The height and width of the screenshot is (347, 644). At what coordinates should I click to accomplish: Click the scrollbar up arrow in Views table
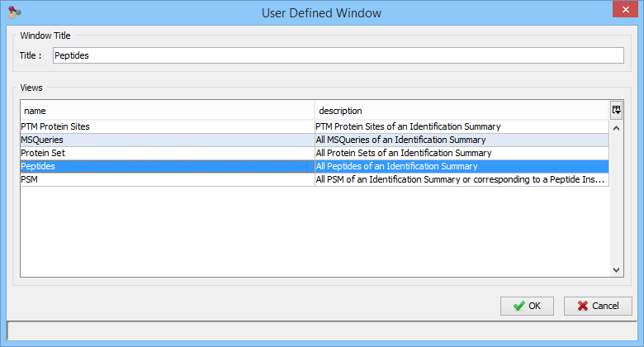coord(616,128)
